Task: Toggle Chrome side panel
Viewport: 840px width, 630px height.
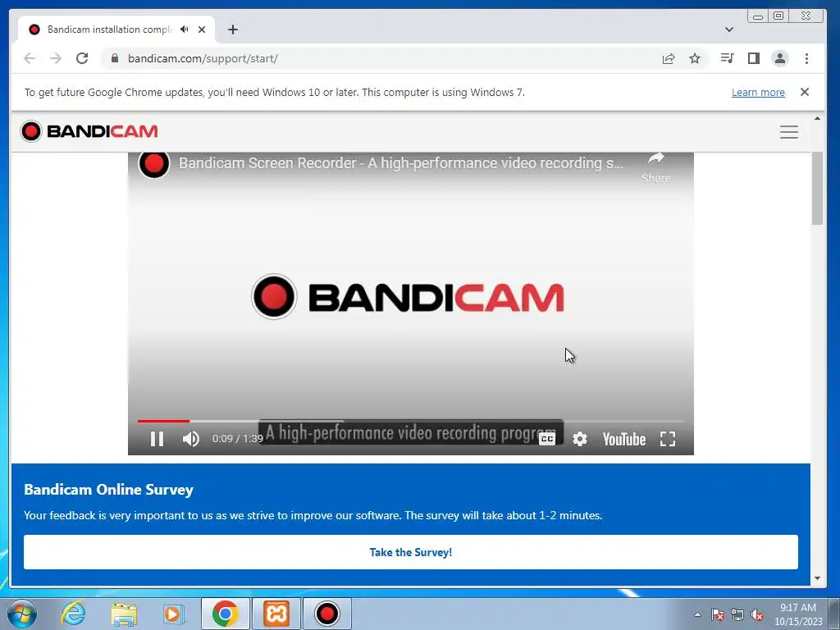Action: (754, 58)
